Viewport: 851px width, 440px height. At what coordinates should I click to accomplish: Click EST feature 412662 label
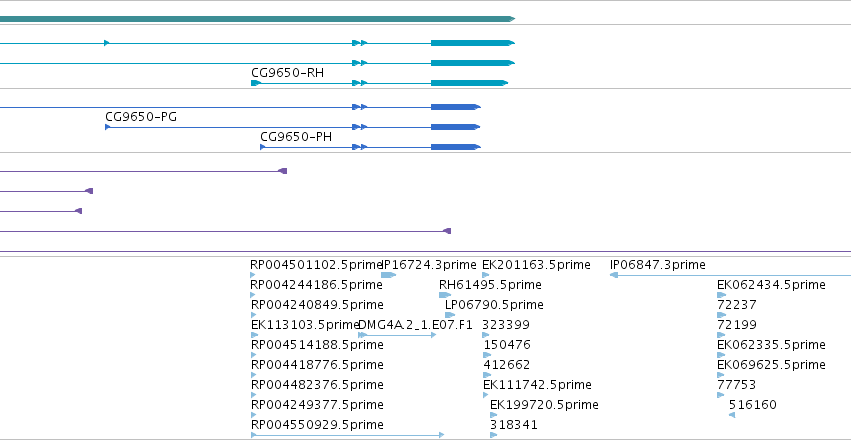click(507, 365)
